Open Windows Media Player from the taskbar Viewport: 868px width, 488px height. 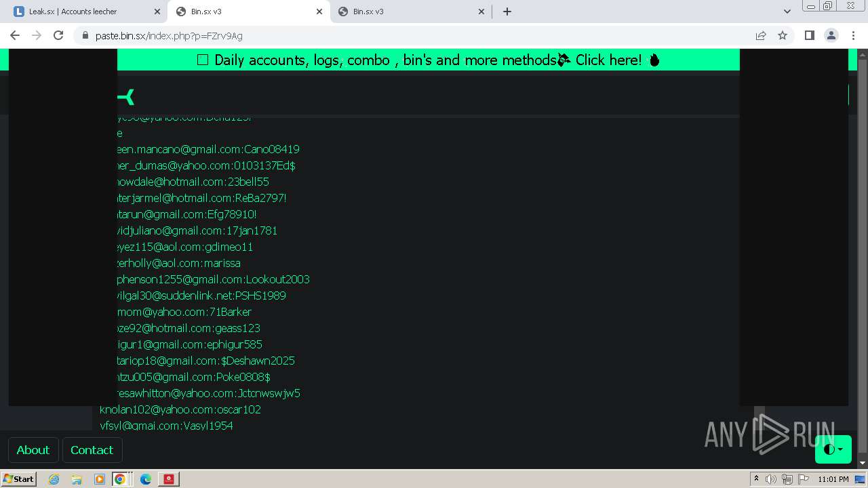(99, 479)
